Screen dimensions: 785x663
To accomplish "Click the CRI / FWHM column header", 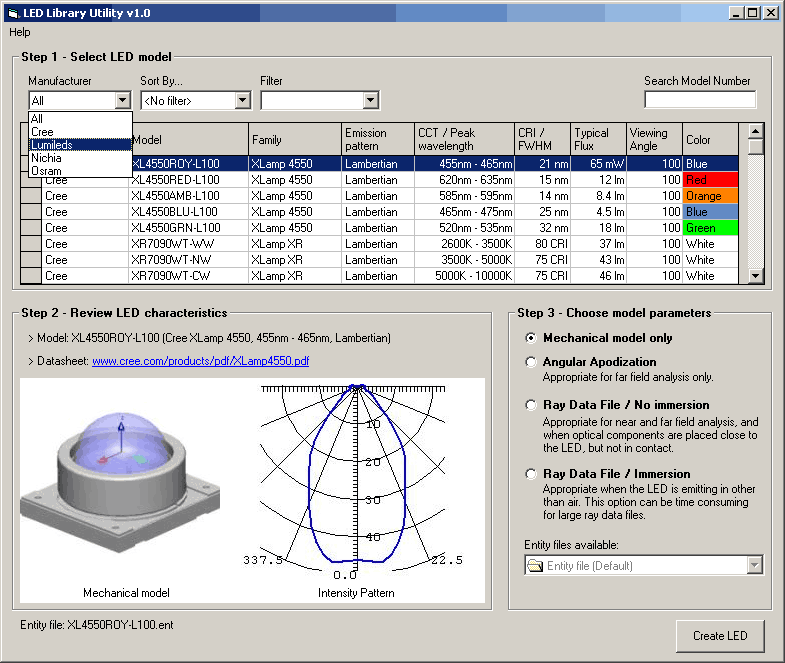I will 542,140.
